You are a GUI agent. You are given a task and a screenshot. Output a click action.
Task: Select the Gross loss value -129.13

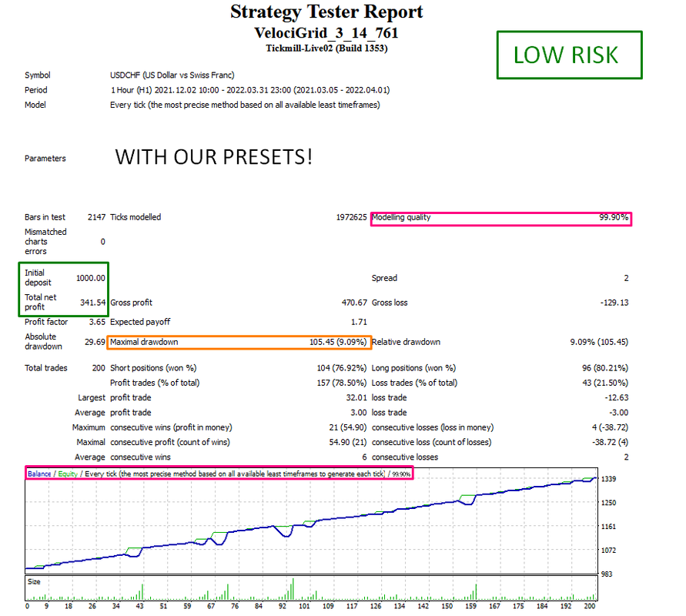tap(614, 303)
